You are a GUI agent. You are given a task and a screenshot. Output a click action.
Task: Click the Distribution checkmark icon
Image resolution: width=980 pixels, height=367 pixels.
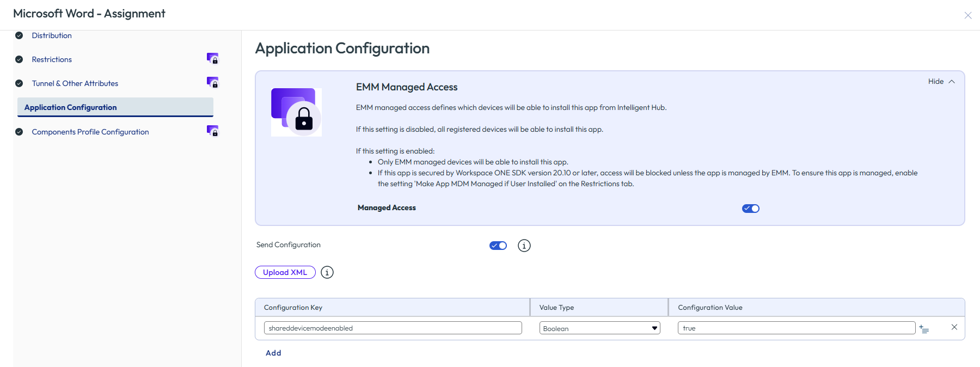[x=19, y=35]
